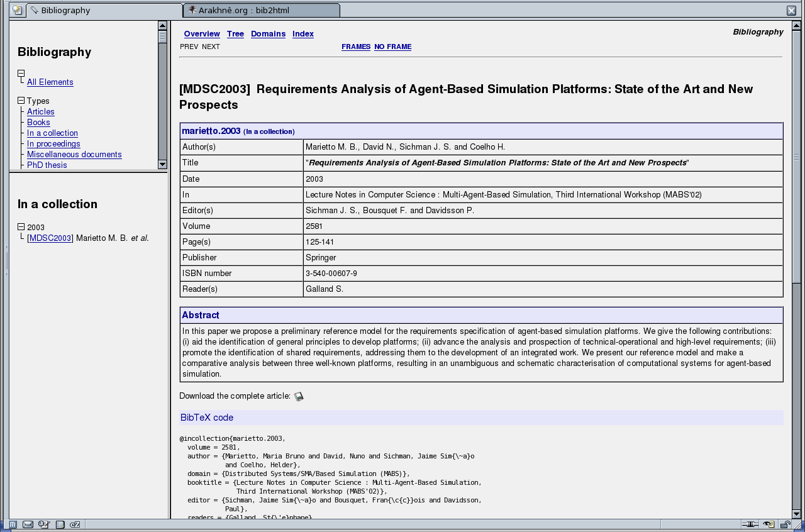Follow the MDSC2003 entry link
805x532 pixels.
50,238
